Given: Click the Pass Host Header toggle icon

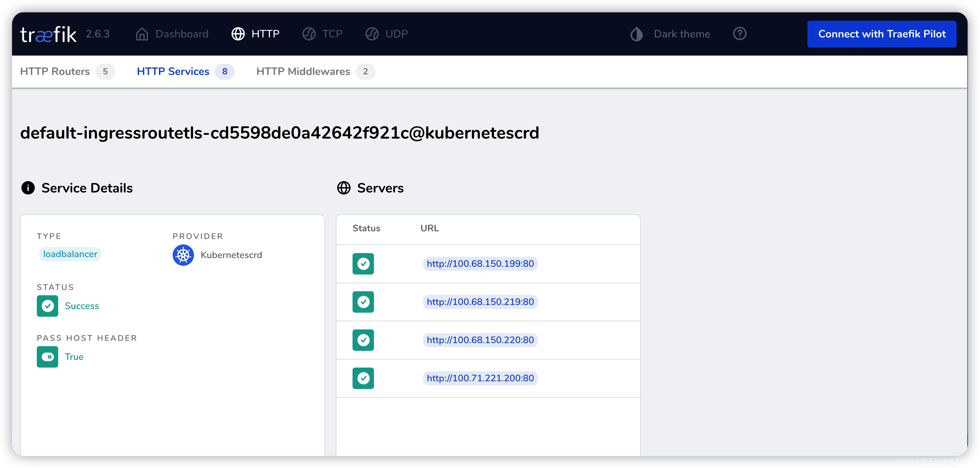Looking at the screenshot, I should click(x=47, y=357).
